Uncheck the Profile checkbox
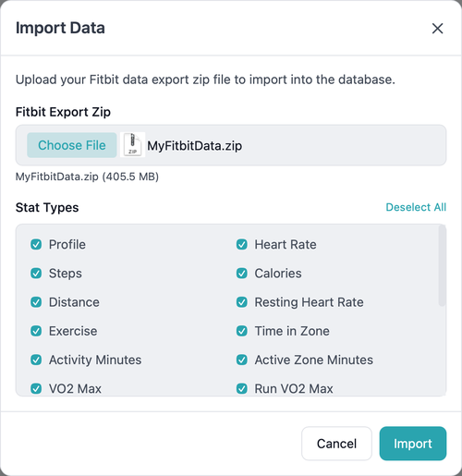The height and width of the screenshot is (476, 462). click(36, 245)
